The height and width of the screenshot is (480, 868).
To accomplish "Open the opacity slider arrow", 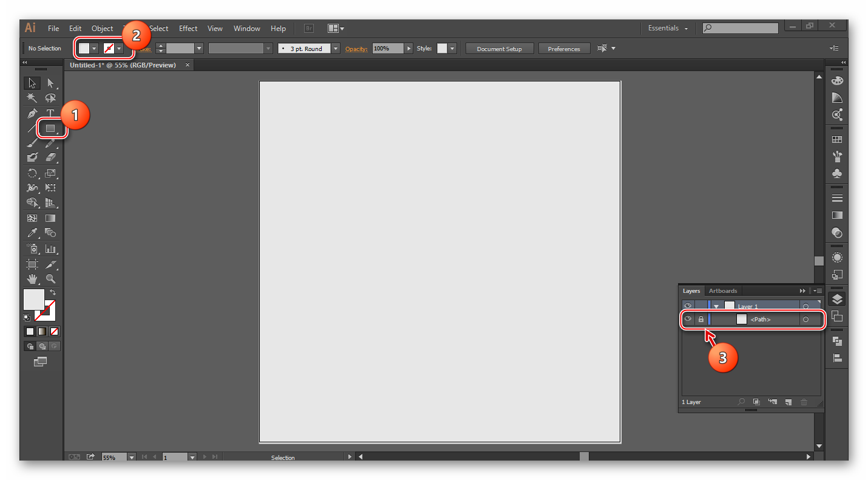I will point(409,49).
